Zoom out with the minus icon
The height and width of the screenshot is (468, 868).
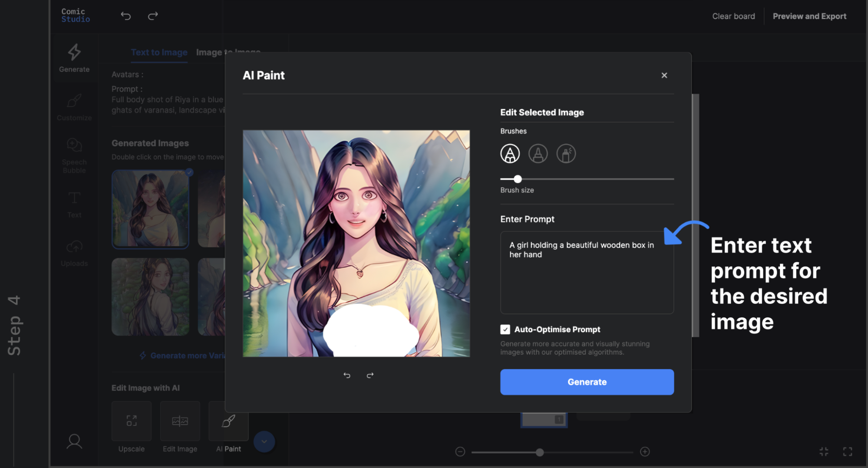(x=460, y=452)
